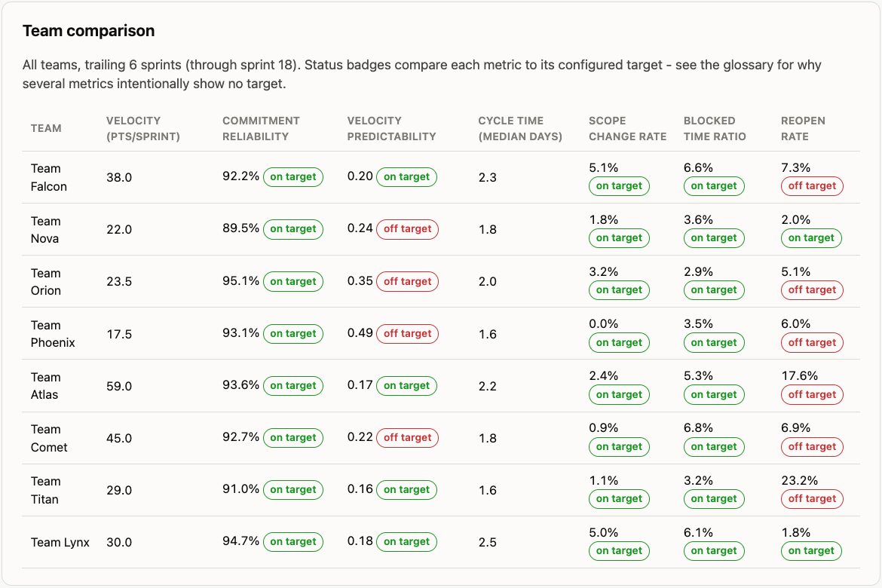Select the Team Phoenix row name
The image size is (882, 588).
[x=53, y=334]
